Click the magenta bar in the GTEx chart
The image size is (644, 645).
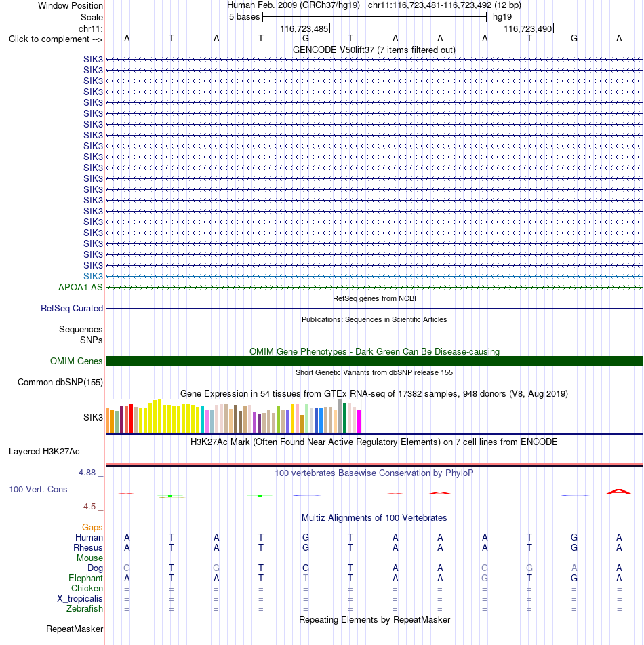pyautogui.click(x=359, y=421)
